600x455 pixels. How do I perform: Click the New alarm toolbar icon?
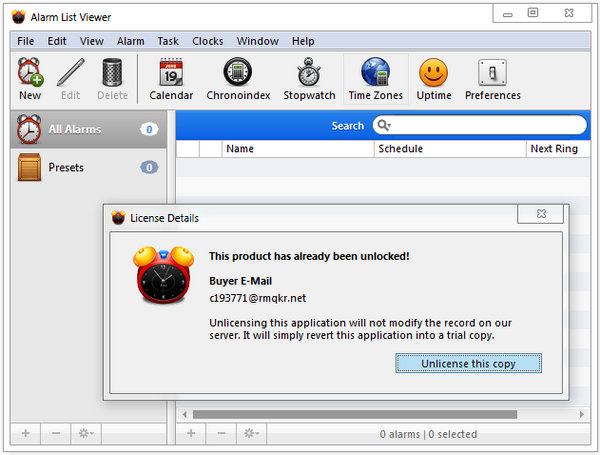tap(30, 79)
